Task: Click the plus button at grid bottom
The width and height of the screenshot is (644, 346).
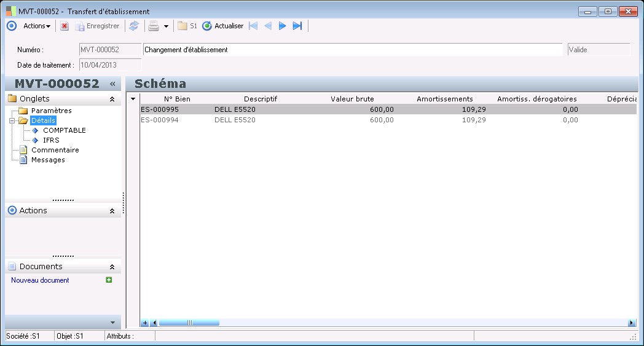Action: coord(145,323)
